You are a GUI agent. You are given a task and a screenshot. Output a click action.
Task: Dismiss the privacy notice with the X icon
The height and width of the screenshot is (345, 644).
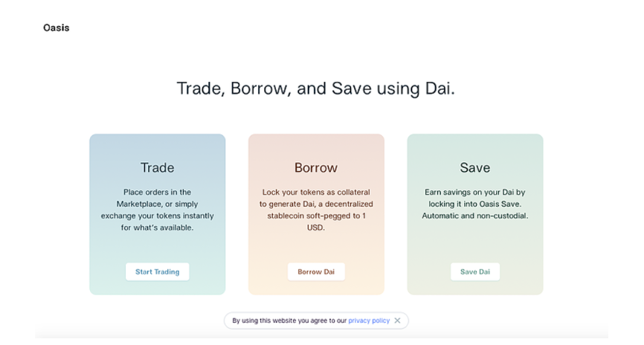click(x=397, y=320)
